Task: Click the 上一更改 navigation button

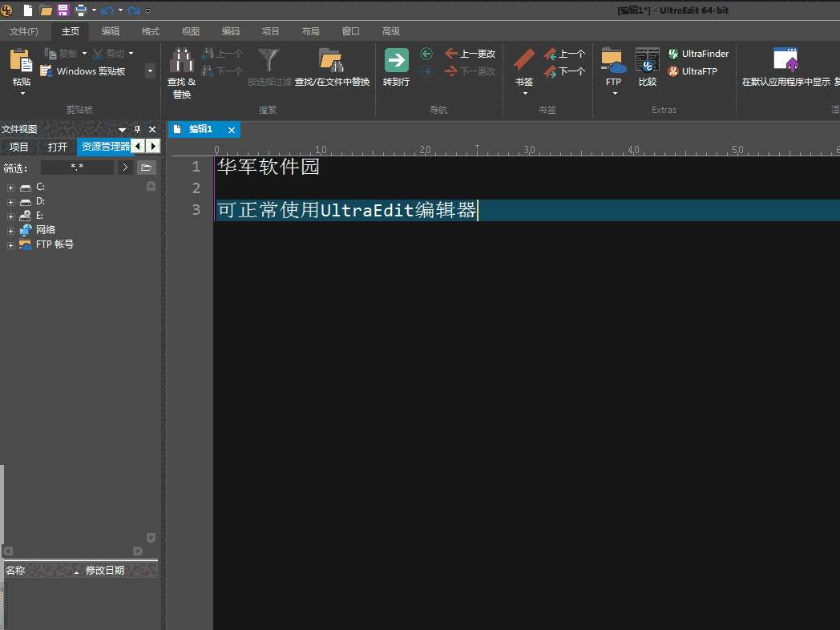Action: 470,53
